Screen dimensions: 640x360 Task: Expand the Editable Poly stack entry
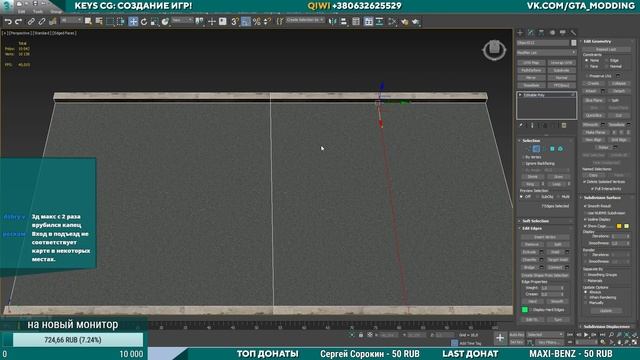coord(520,95)
